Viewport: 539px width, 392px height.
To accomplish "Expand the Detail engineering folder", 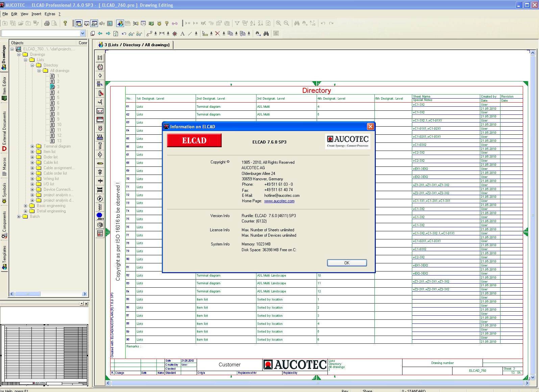I will (26, 211).
